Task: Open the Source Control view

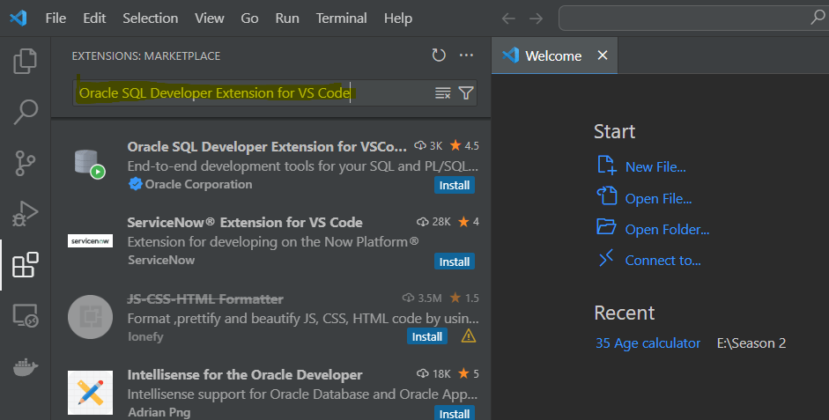Action: 25,163
